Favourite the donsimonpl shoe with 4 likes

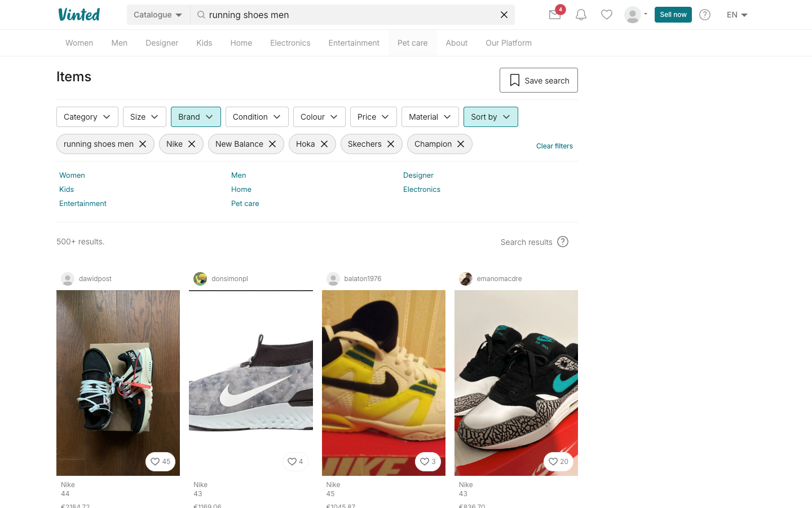[295, 462]
